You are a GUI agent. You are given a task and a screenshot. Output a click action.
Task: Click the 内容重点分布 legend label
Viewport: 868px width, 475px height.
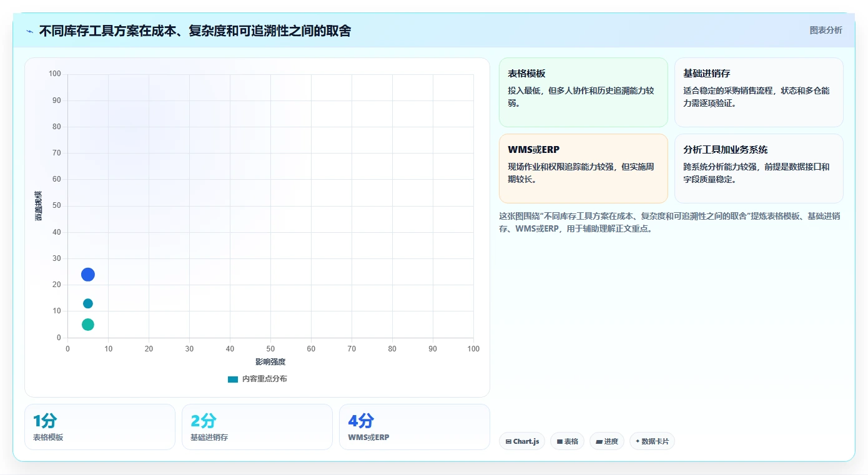(265, 379)
